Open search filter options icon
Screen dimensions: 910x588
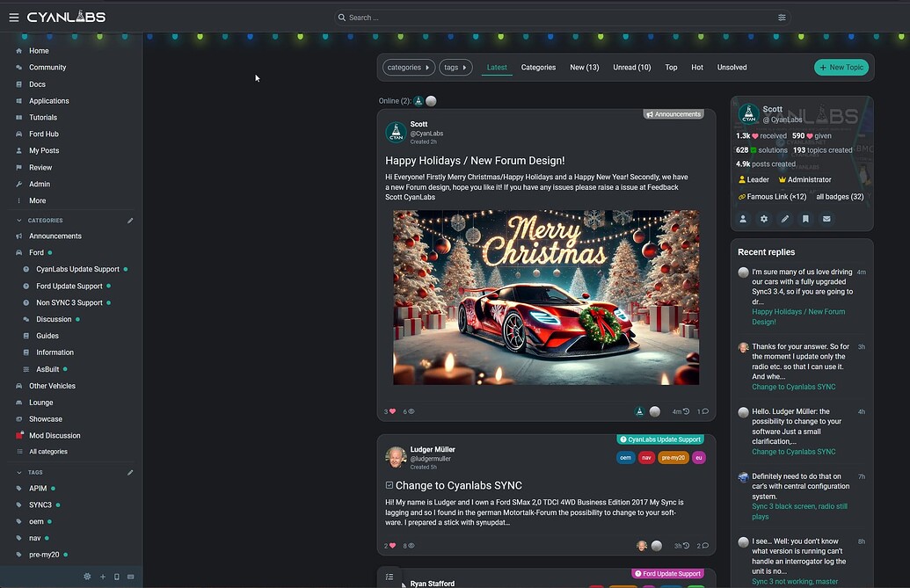coord(782,18)
